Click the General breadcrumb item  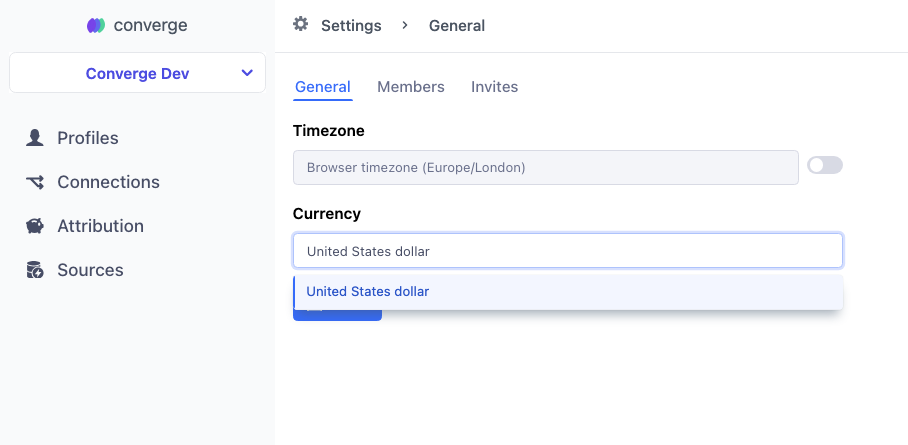[x=456, y=26]
